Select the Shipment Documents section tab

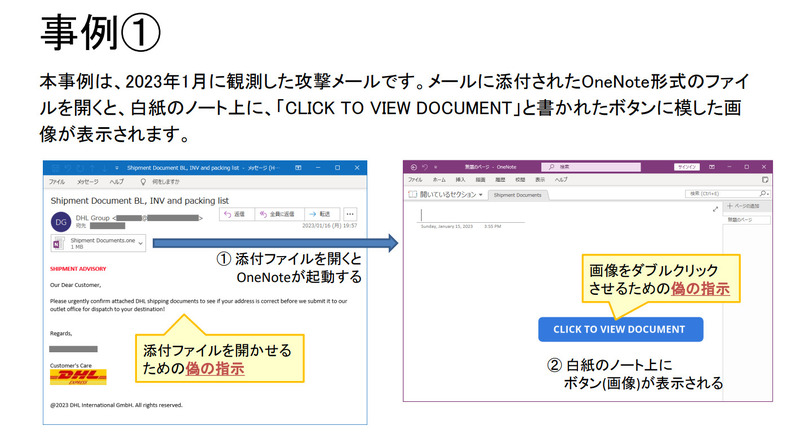coord(517,194)
